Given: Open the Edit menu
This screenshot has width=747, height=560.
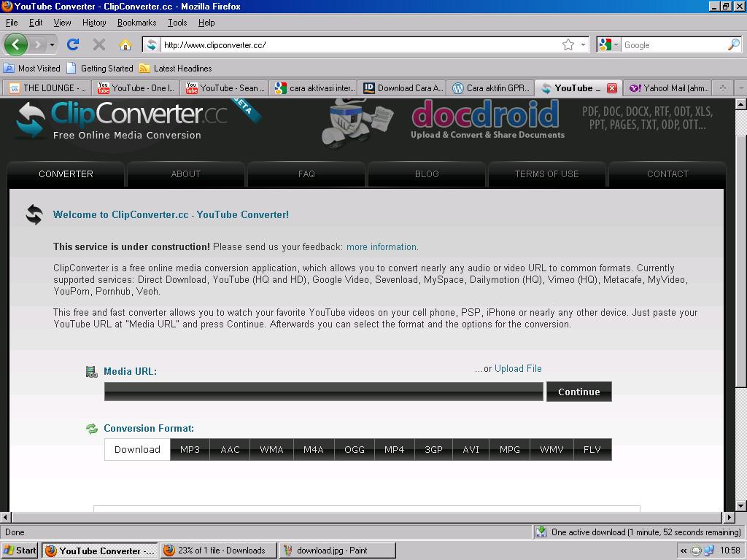Looking at the screenshot, I should point(36,23).
